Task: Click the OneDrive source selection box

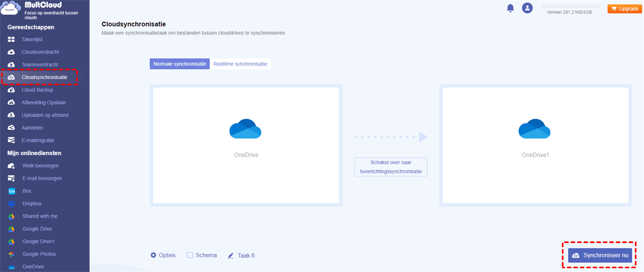Action: pyautogui.click(x=246, y=145)
